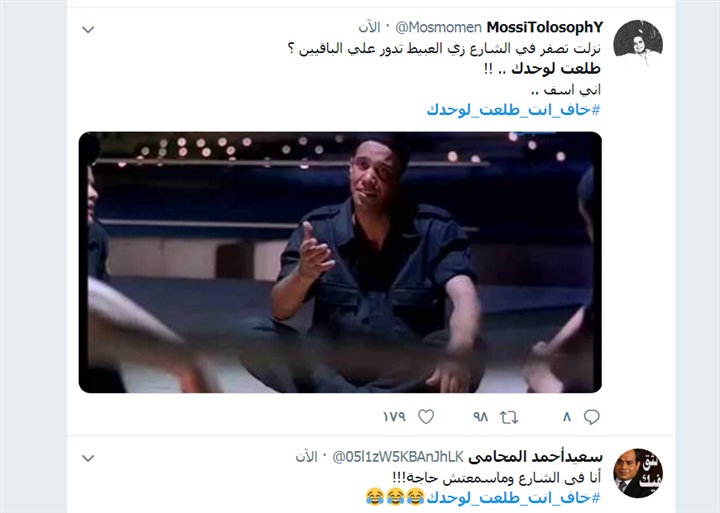The image size is (720, 513).
Task: Open hashtag in the second tweet
Action: [513, 497]
